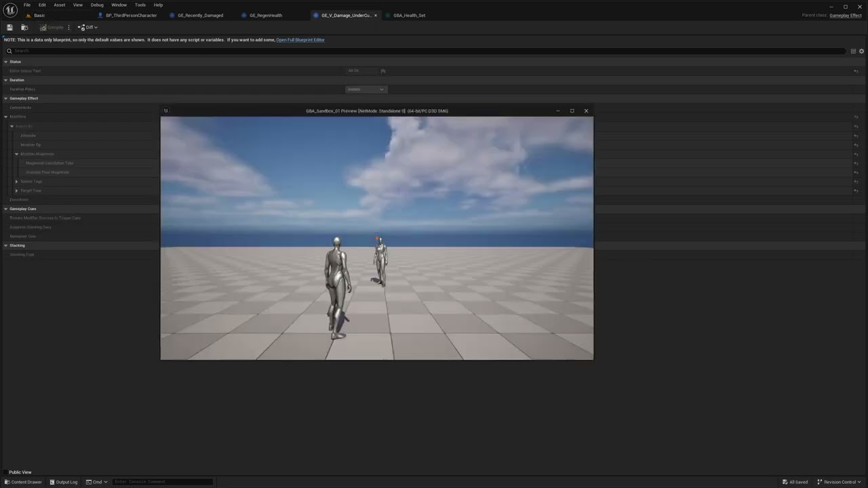
Task: Open the Help menu
Action: pyautogui.click(x=158, y=5)
